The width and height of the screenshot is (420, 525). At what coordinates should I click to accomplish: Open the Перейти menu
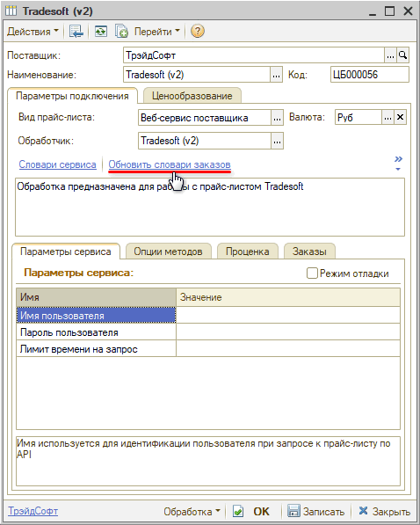click(x=157, y=32)
